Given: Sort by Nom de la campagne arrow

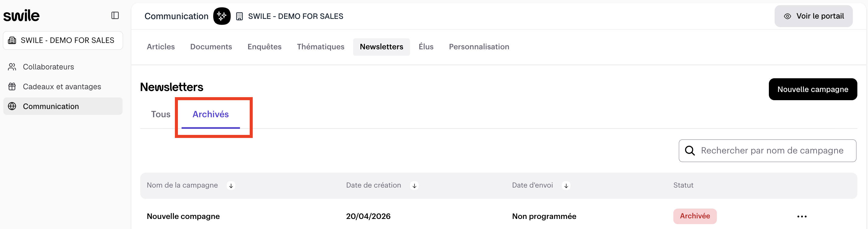Looking at the screenshot, I should point(231,186).
